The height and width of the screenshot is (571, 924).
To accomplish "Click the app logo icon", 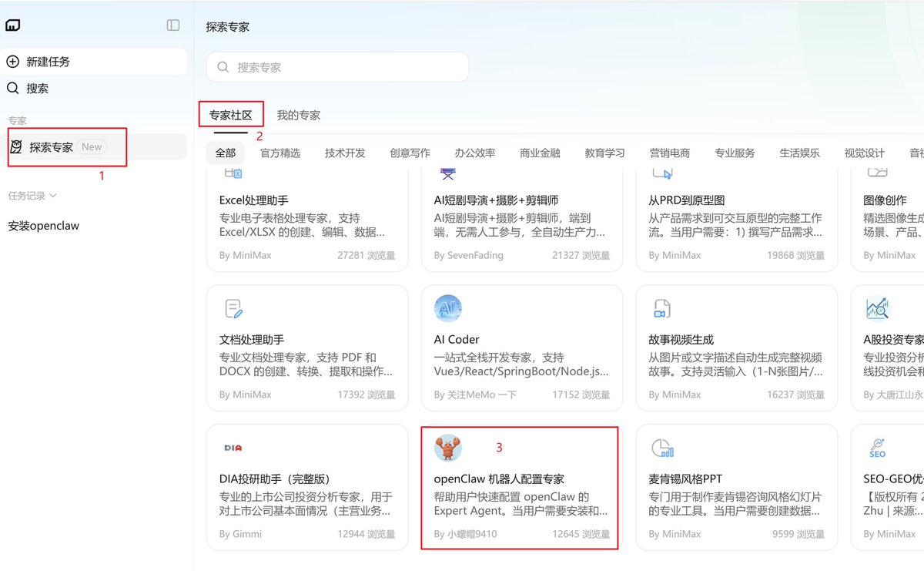I will [12, 25].
